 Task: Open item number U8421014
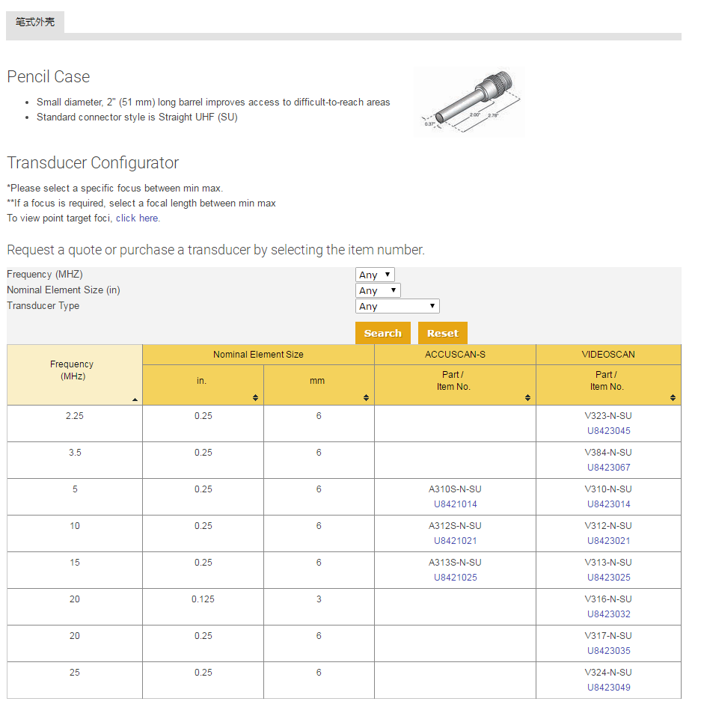455,504
